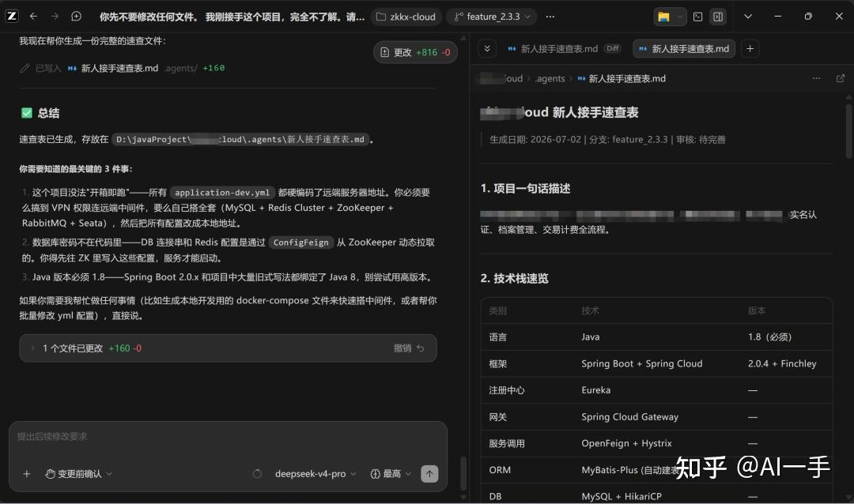Click the Z app logo icon
Viewport: 854px width, 504px height.
[x=11, y=17]
